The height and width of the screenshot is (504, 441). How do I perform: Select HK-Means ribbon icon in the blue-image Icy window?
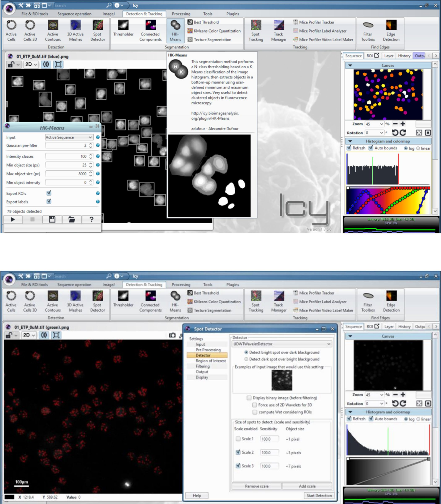click(175, 31)
